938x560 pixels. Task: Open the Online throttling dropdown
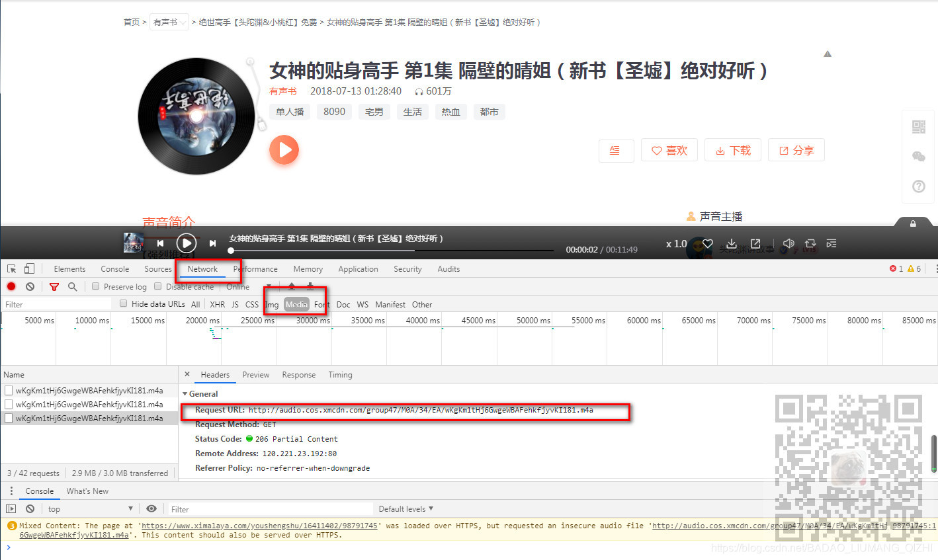(249, 286)
